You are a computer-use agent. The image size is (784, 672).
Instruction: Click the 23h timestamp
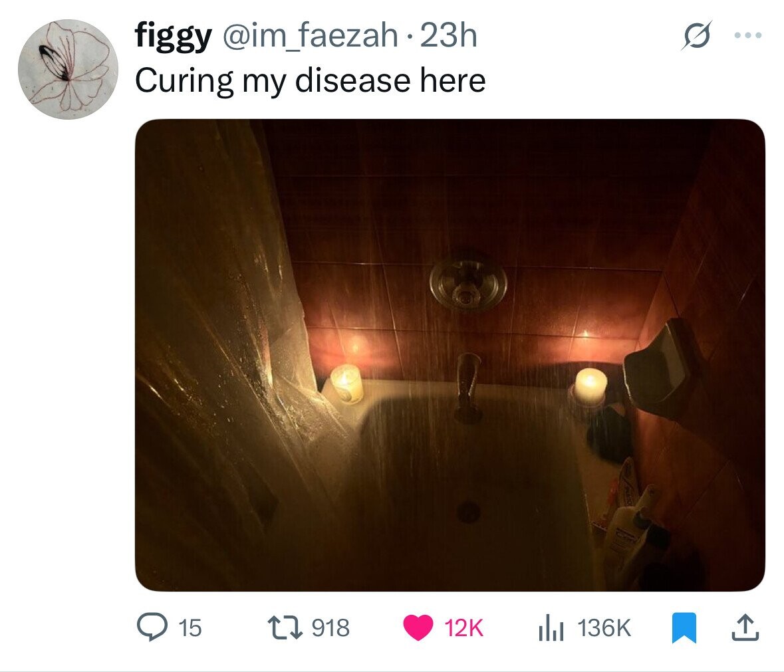448,35
